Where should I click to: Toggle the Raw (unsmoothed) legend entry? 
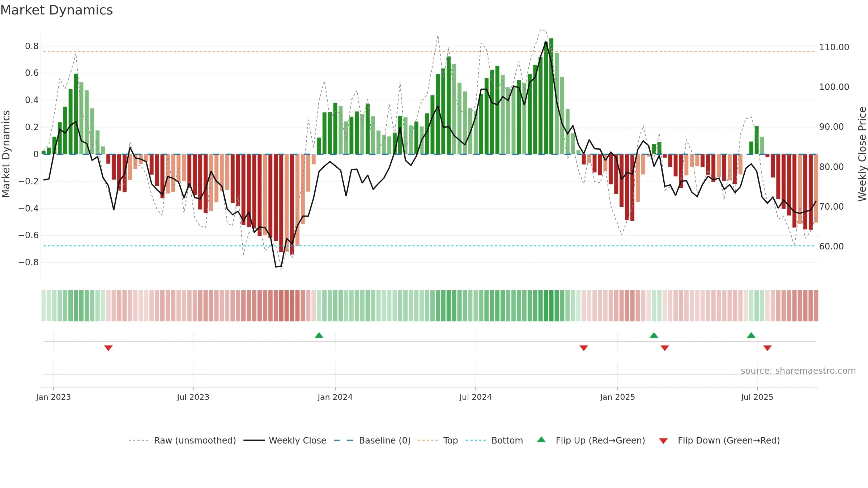pyautogui.click(x=182, y=440)
